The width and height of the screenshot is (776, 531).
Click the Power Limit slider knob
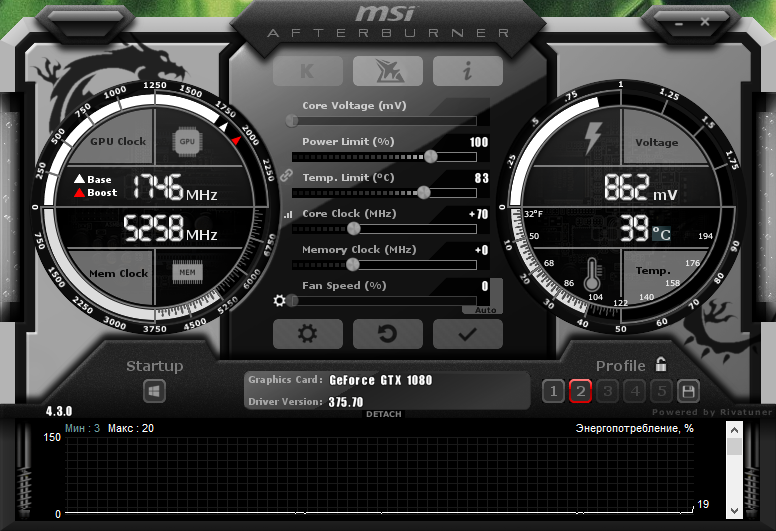tap(431, 156)
